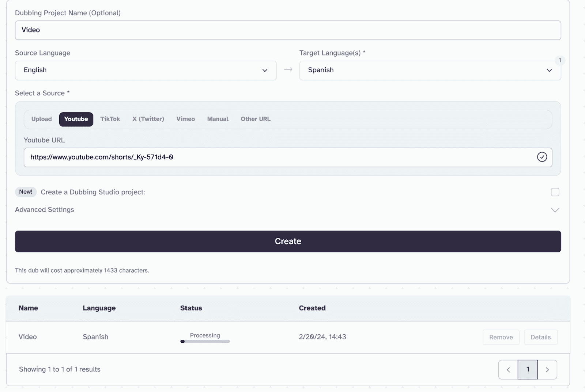This screenshot has width=585, height=392.
Task: Click the target language count badge
Action: point(560,60)
